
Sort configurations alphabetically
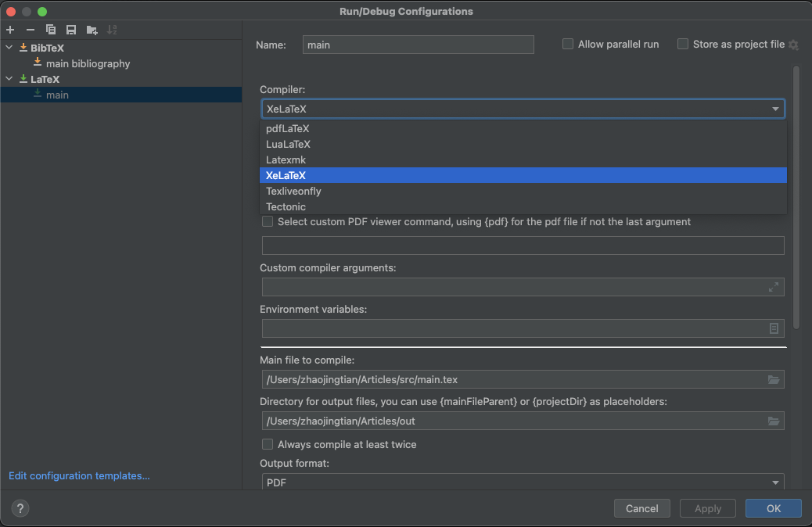(112, 30)
